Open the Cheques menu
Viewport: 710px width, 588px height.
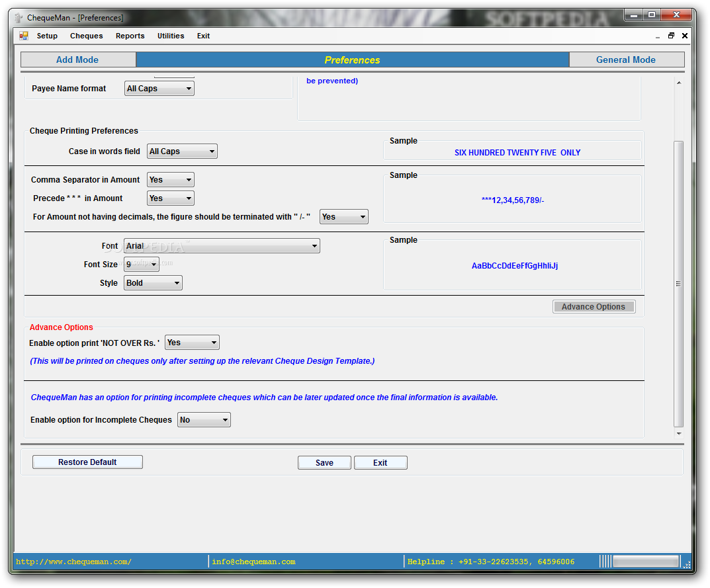[x=87, y=36]
